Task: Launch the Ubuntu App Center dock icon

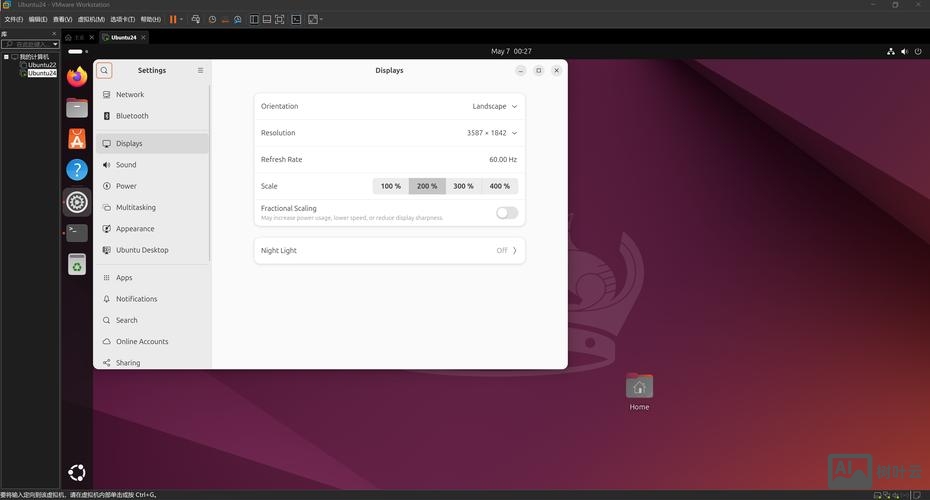Action: (x=77, y=139)
